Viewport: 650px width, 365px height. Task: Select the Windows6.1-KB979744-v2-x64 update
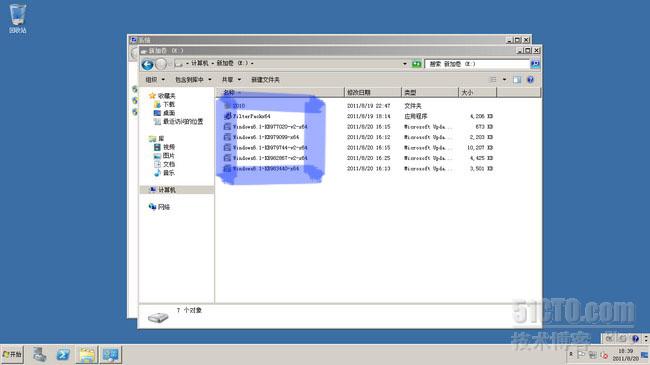pos(270,148)
